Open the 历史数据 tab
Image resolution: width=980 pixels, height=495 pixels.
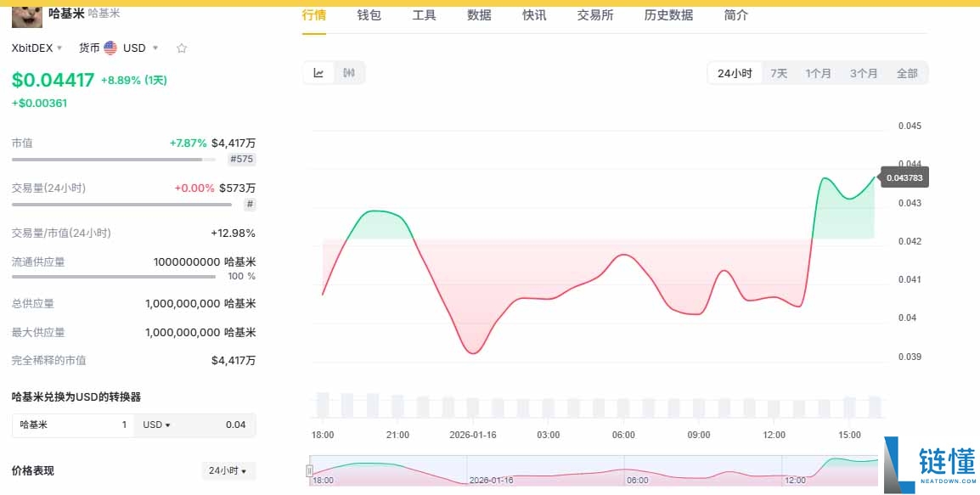(668, 15)
